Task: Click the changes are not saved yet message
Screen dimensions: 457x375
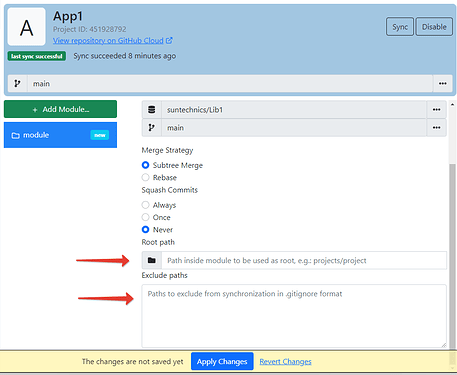Action: (x=133, y=361)
